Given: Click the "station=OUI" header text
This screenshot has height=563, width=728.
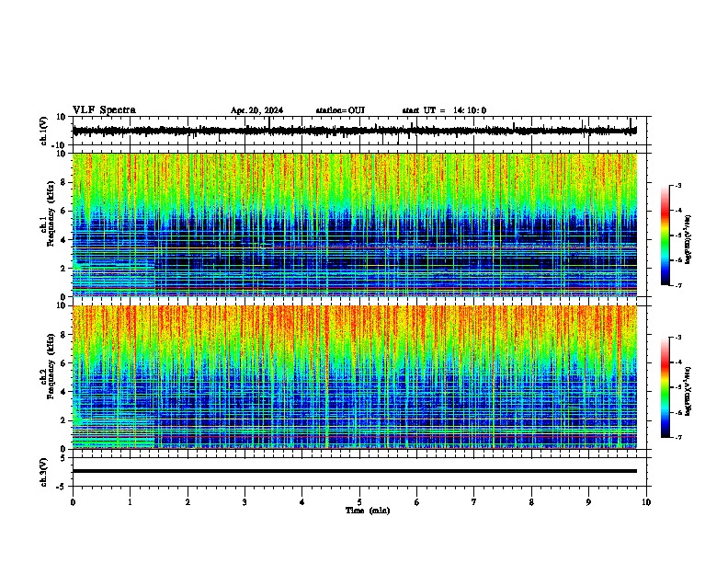Looking at the screenshot, I should click(340, 110).
